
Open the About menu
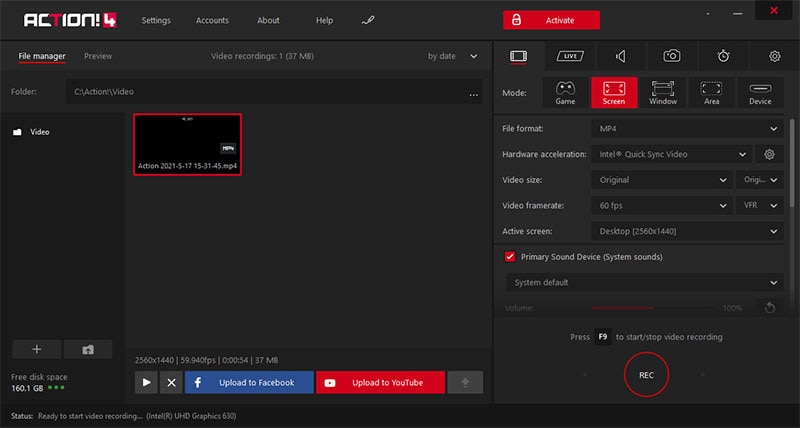click(268, 20)
